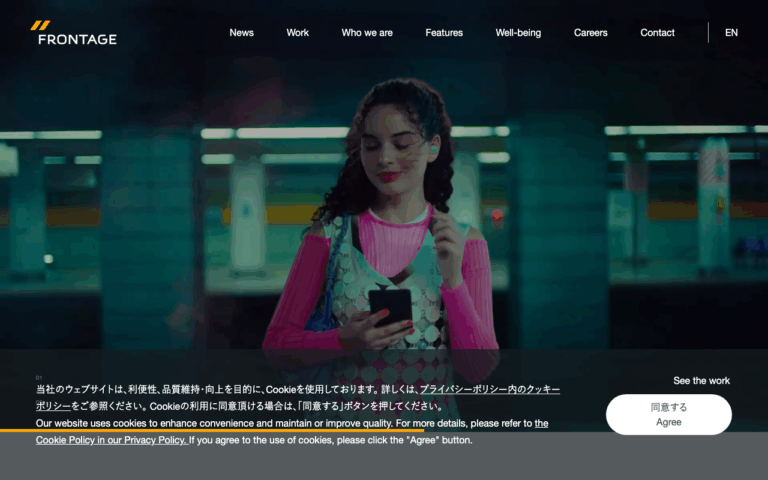
Task: Open the News menu item
Action: tap(241, 33)
